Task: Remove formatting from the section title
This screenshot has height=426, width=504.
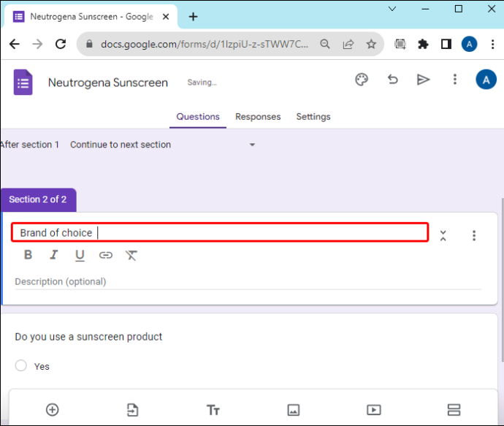Action: [x=131, y=255]
